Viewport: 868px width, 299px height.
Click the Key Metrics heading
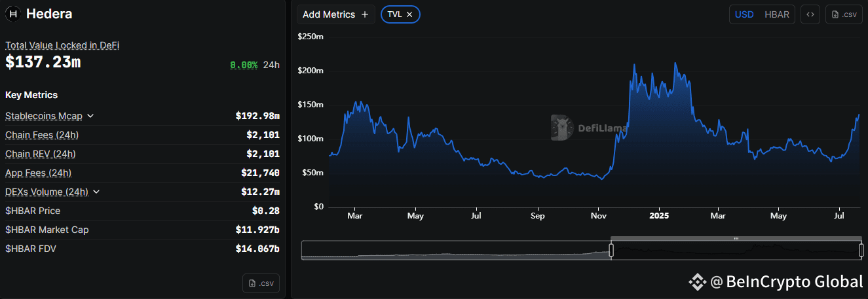pos(31,95)
